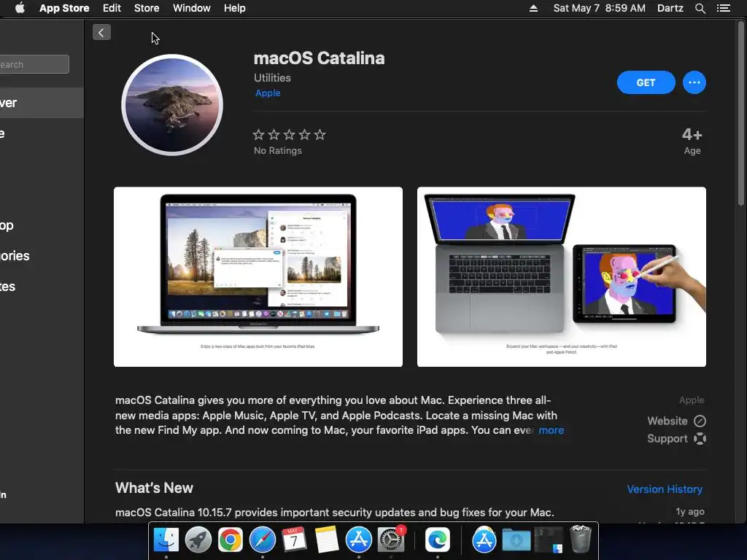The width and height of the screenshot is (747, 560).
Task: Click the Dartz user name
Action: pos(670,8)
